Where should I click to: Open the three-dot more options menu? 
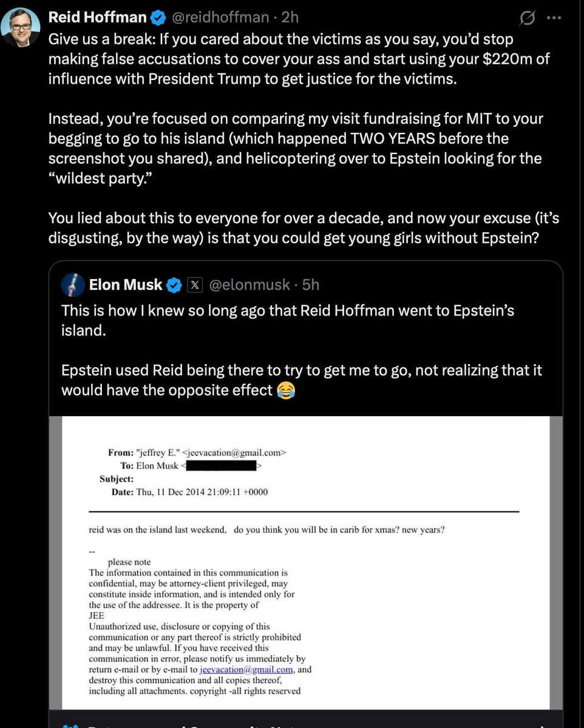pyautogui.click(x=554, y=18)
